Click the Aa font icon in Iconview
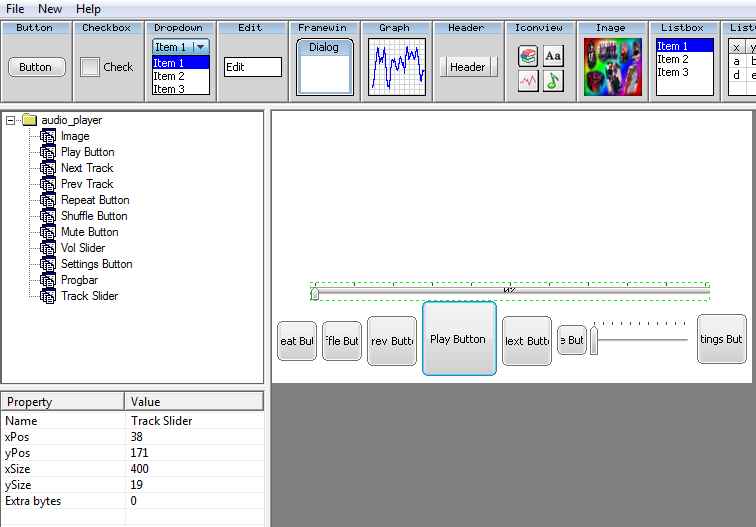This screenshot has height=527, width=756. [553, 57]
